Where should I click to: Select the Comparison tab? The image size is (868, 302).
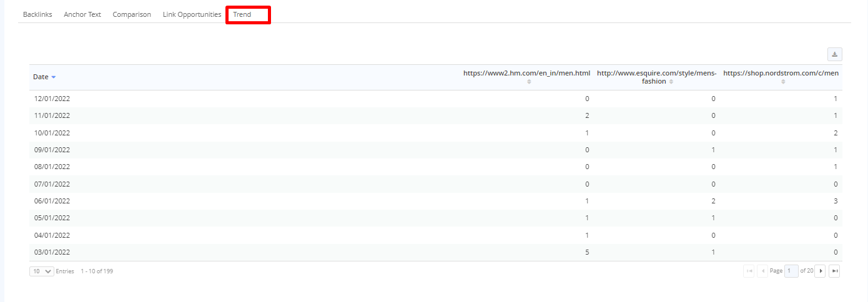pyautogui.click(x=132, y=14)
